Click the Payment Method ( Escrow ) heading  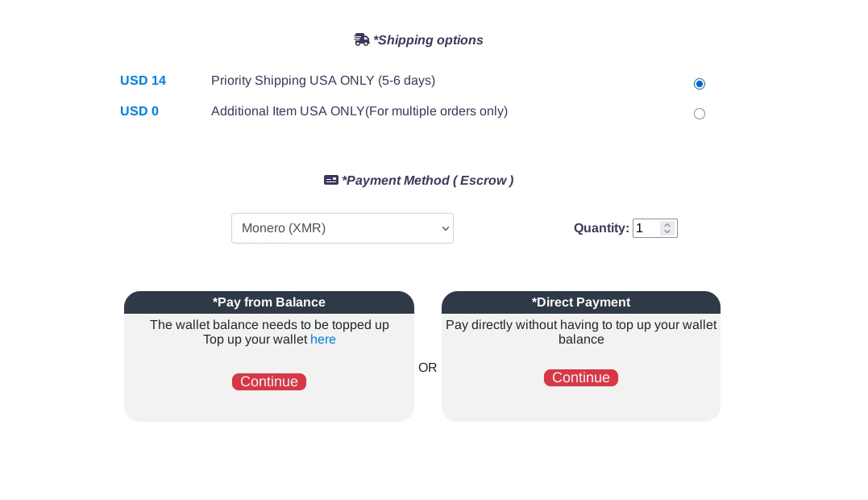428,181
